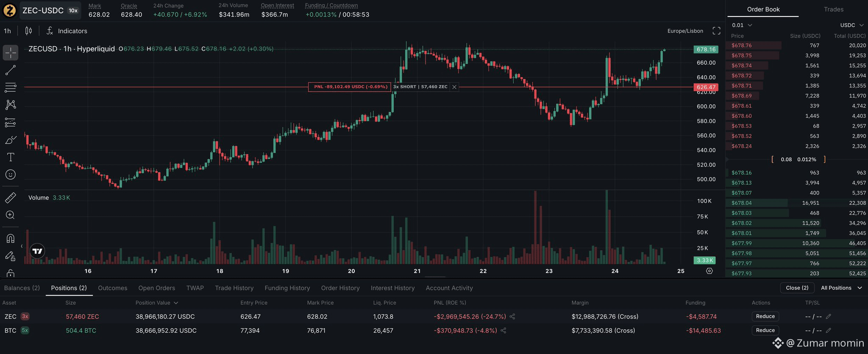Viewport: 868px width, 354px height.
Task: Open the Indicators dialog
Action: (x=67, y=31)
